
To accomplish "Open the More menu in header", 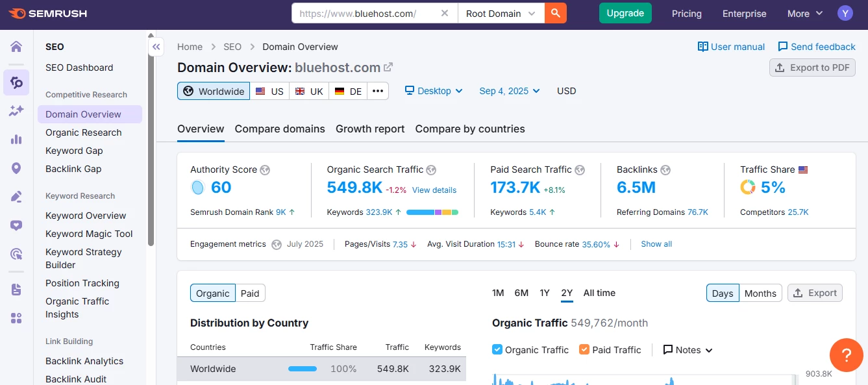I will click(x=805, y=14).
